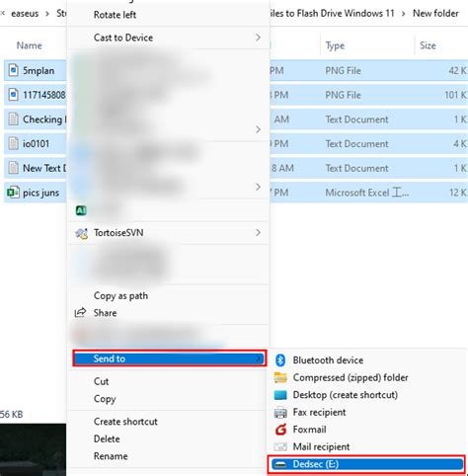Expand the Cast to Device submenu arrow
This screenshot has height=476, width=468.
click(258, 38)
